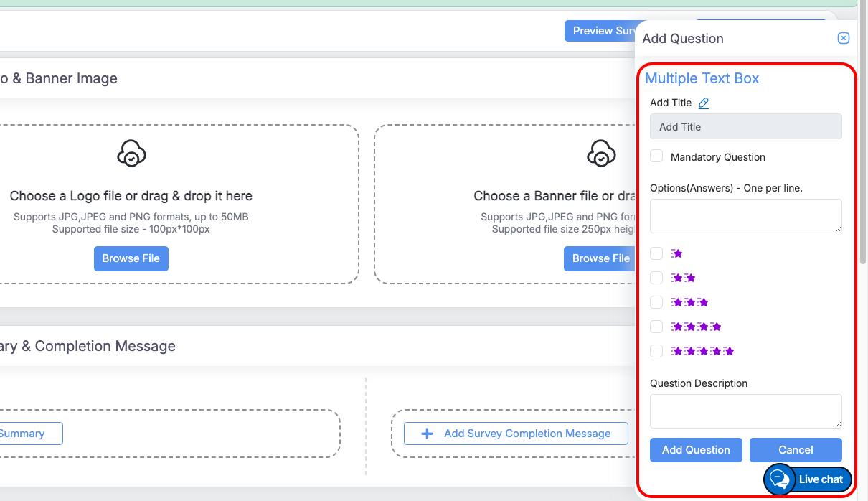
Task: Click the Add Question button
Action: (696, 450)
